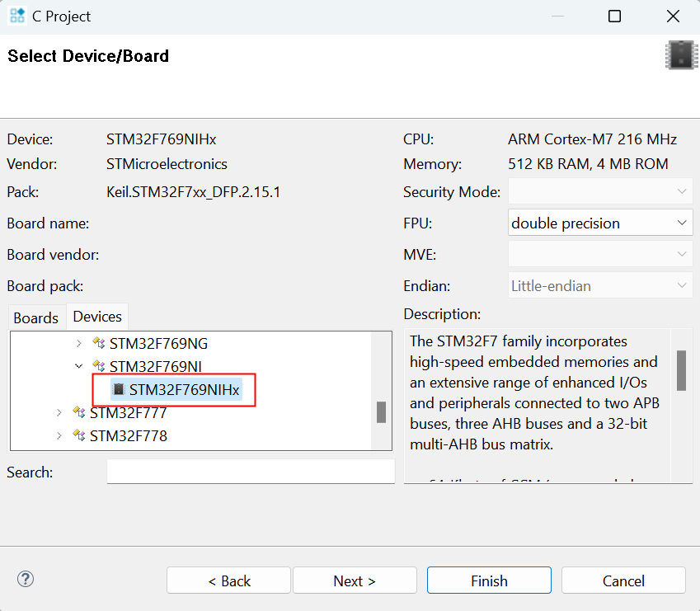Viewport: 700px width, 611px height.
Task: Go back with the Back button
Action: pos(228,580)
